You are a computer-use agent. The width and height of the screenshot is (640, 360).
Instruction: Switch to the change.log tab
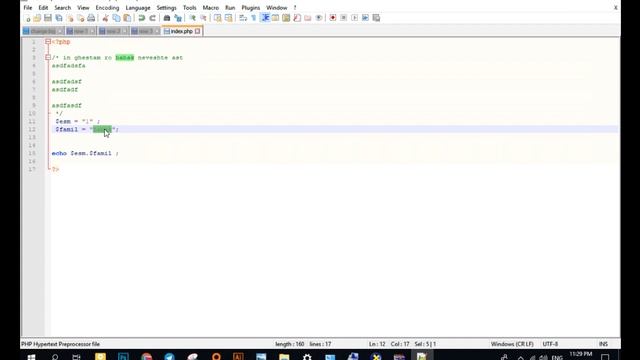tap(42, 31)
